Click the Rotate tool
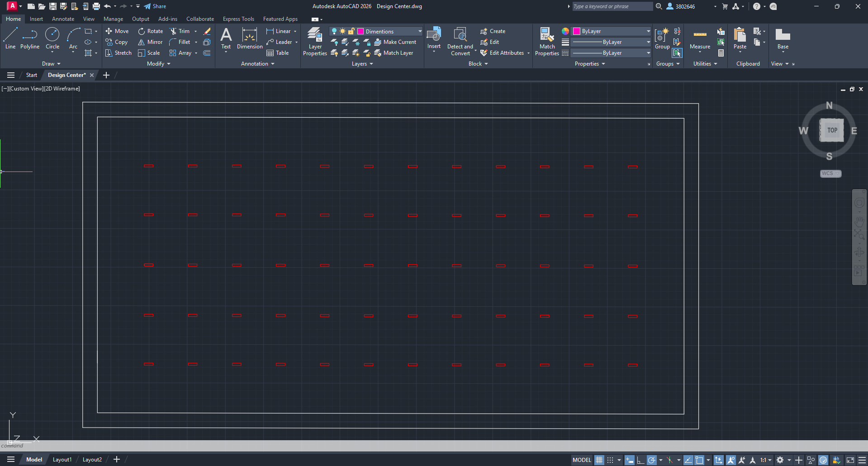 click(151, 31)
